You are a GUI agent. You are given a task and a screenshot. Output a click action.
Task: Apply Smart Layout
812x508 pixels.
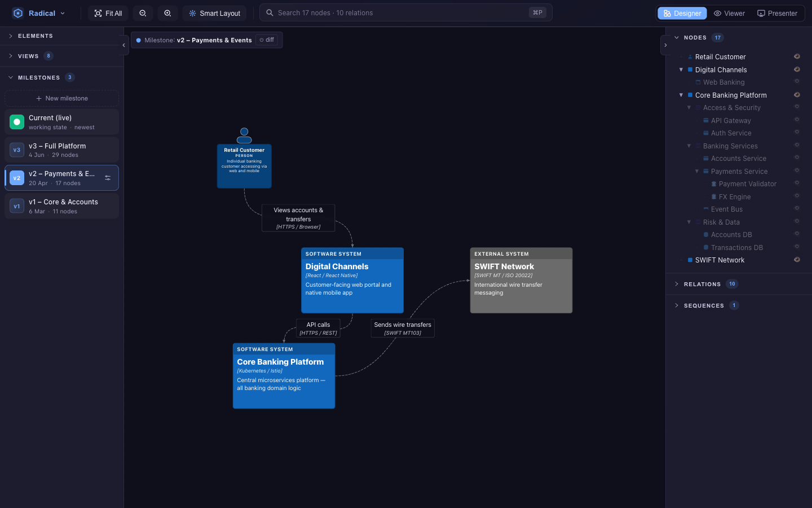[x=215, y=13]
